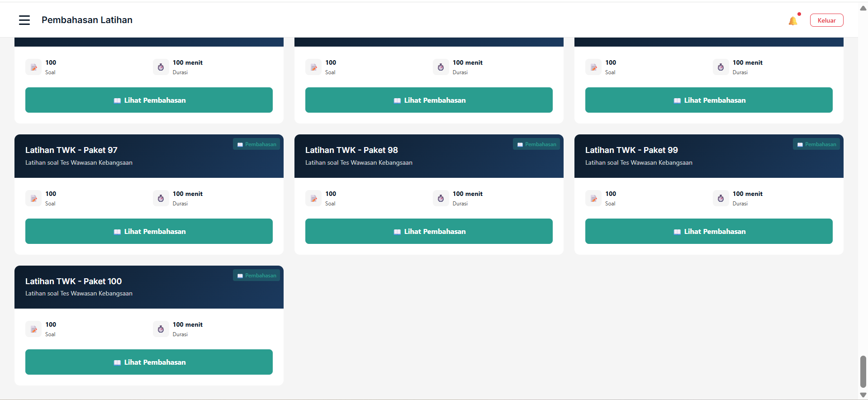This screenshot has height=400, width=868.
Task: View Lihat Pembahasan for Paket 99
Action: (x=709, y=231)
